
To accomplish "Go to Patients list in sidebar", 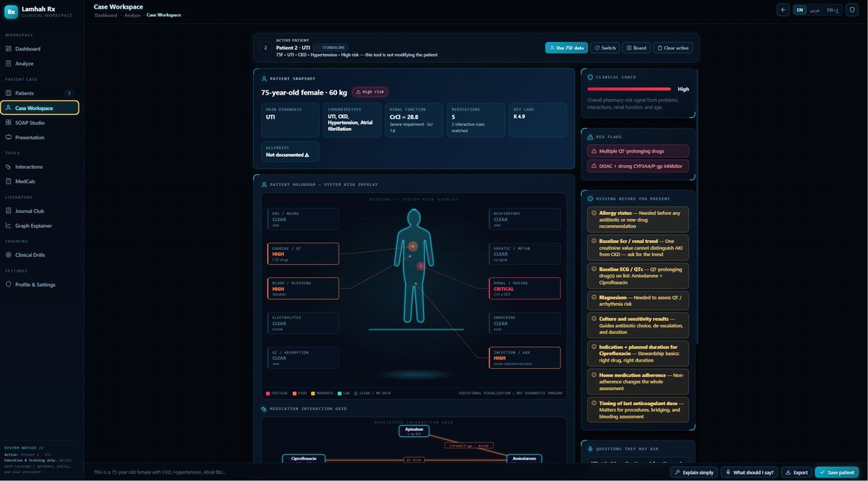I will (x=40, y=93).
